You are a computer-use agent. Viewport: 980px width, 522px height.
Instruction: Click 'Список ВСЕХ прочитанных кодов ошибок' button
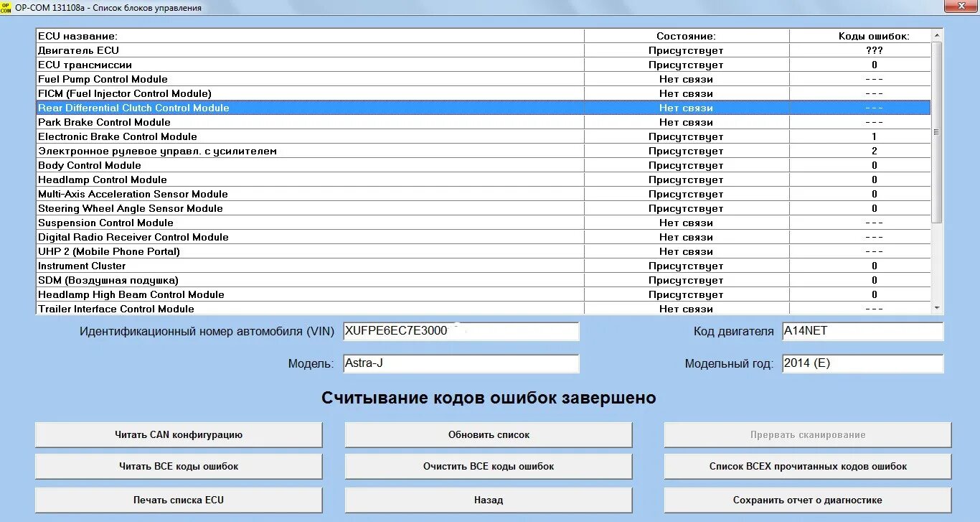tap(808, 466)
